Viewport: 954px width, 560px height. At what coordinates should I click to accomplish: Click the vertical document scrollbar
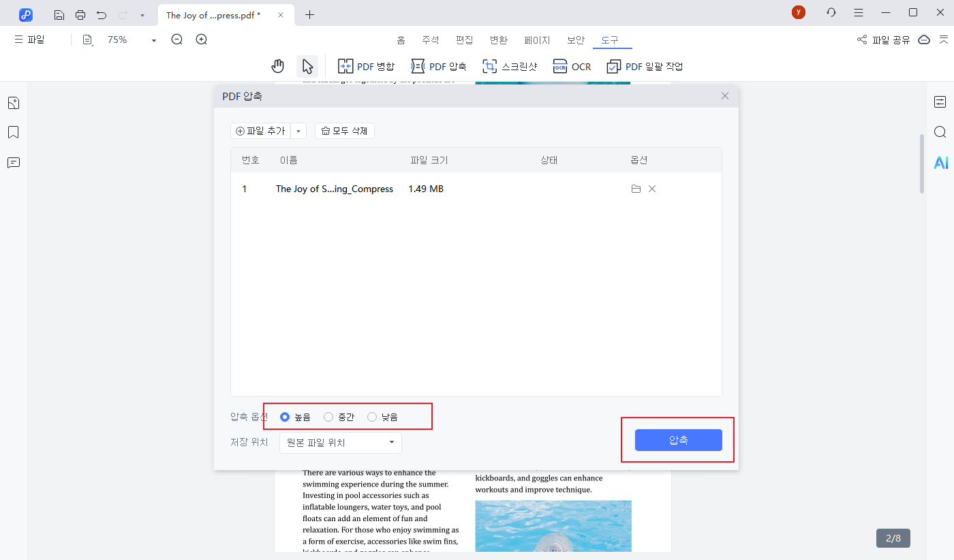922,164
